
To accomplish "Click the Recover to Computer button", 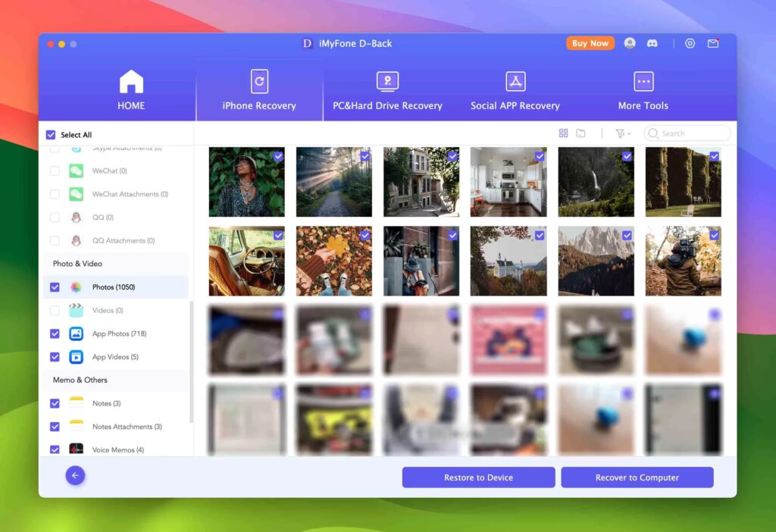I will click(637, 477).
